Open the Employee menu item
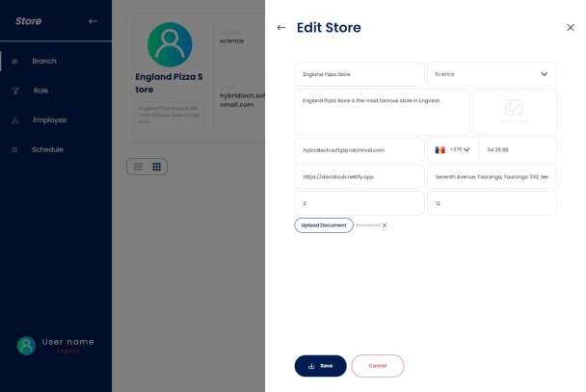The width and height of the screenshot is (586, 392). tap(49, 119)
